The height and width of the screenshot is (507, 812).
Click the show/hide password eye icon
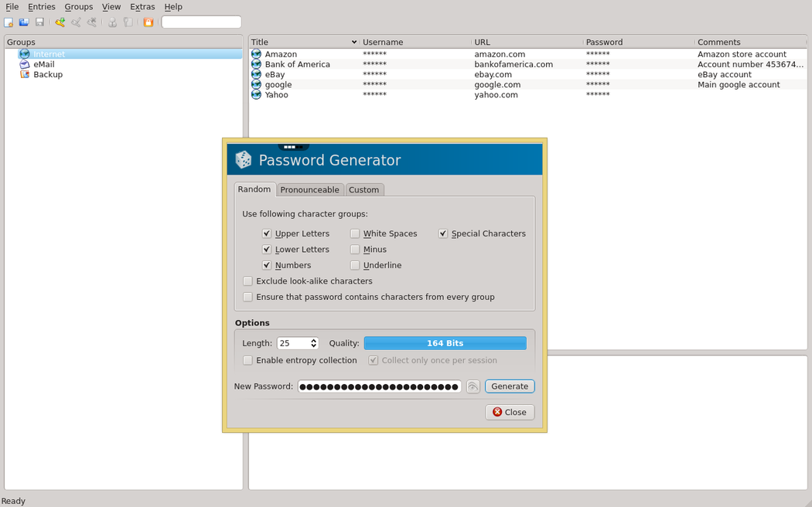tap(473, 386)
